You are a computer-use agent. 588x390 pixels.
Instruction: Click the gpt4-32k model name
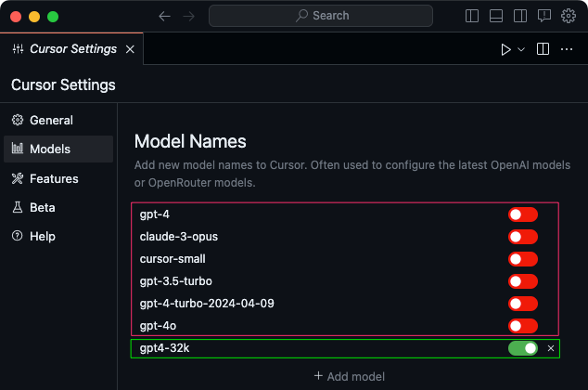pyautogui.click(x=164, y=348)
